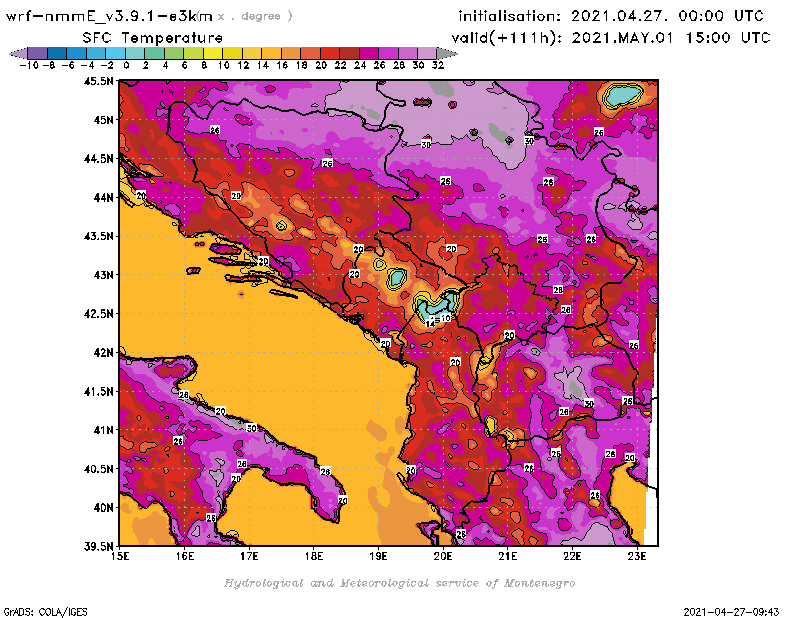Select the 2021-04-27-09:43 timestamp text
800x618 pixels.
click(x=731, y=612)
